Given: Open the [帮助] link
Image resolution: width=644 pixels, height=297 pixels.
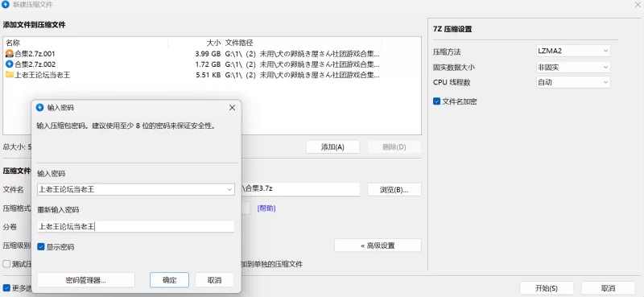Looking at the screenshot, I should 266,208.
